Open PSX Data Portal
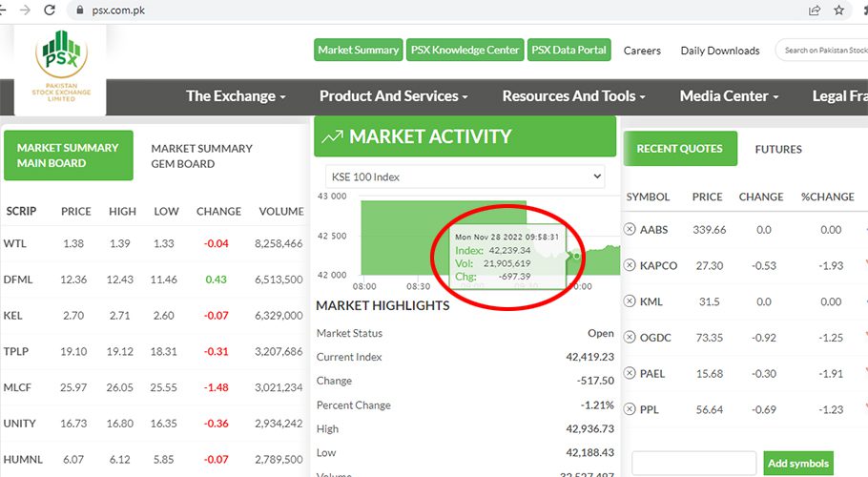The image size is (868, 477). 569,50
